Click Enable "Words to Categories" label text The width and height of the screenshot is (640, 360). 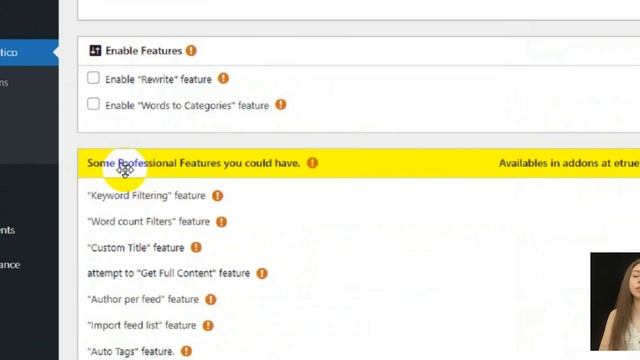pyautogui.click(x=187, y=106)
